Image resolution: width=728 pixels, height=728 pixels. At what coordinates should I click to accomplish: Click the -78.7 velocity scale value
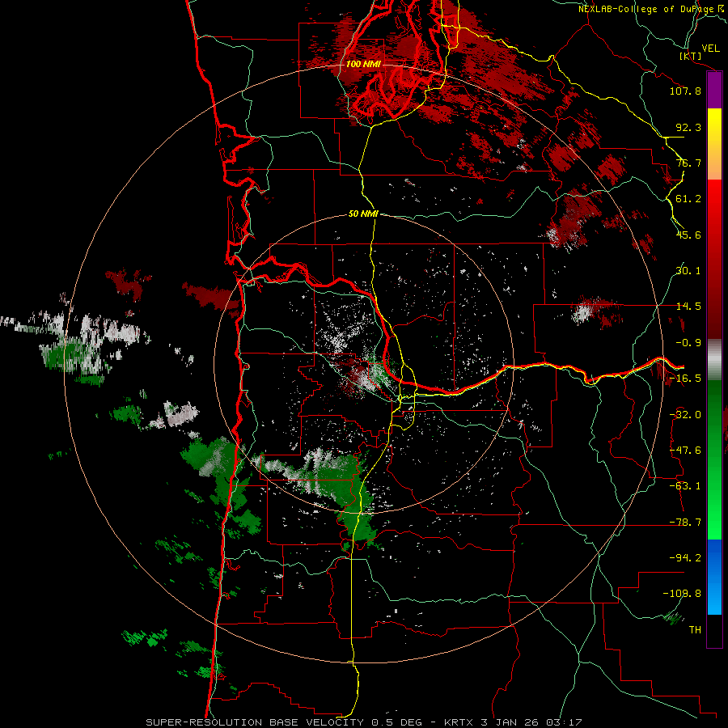685,523
